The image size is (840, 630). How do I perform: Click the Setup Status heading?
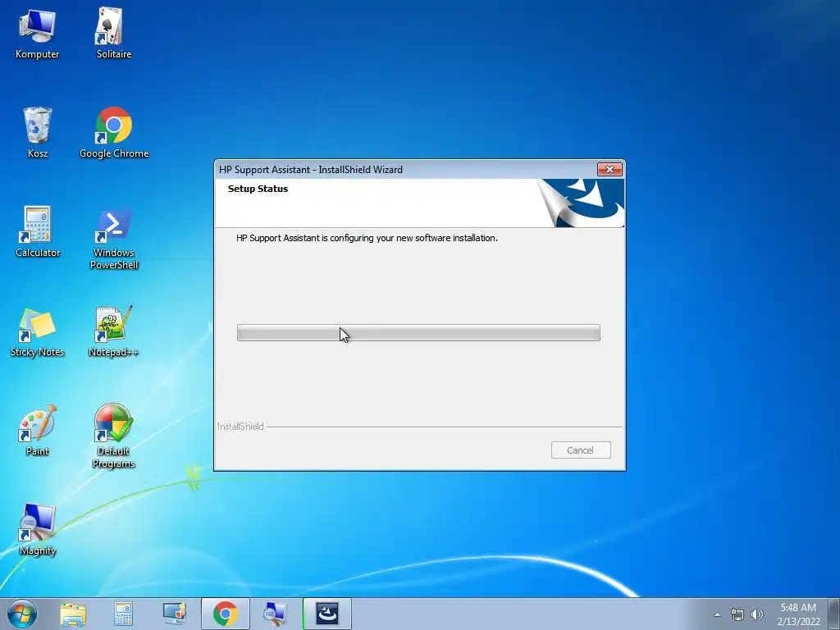258,189
